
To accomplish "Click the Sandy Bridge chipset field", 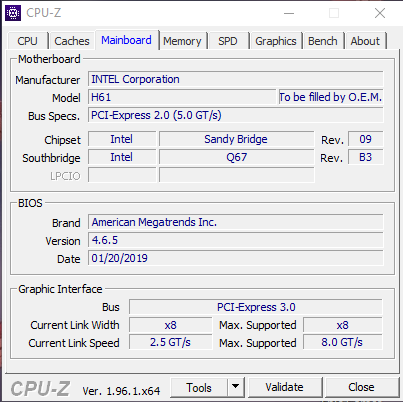I will 236,139.
